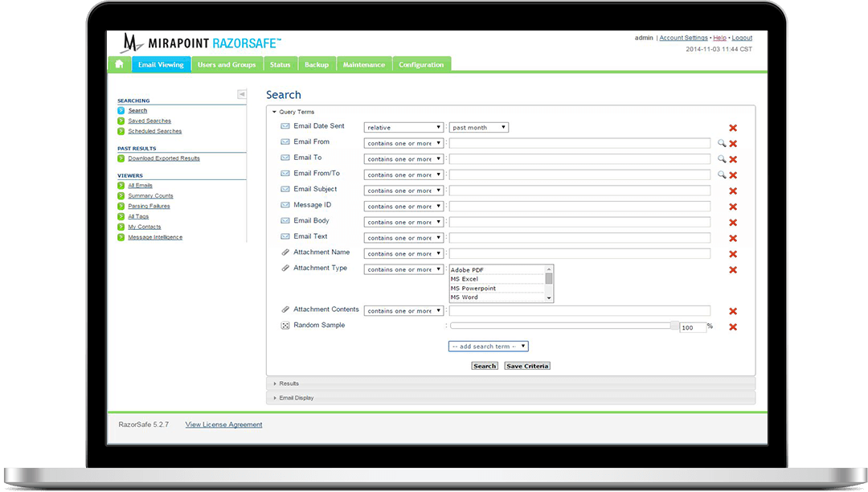The height and width of the screenshot is (492, 868).
Task: Switch to the Backup tab
Action: pos(317,65)
